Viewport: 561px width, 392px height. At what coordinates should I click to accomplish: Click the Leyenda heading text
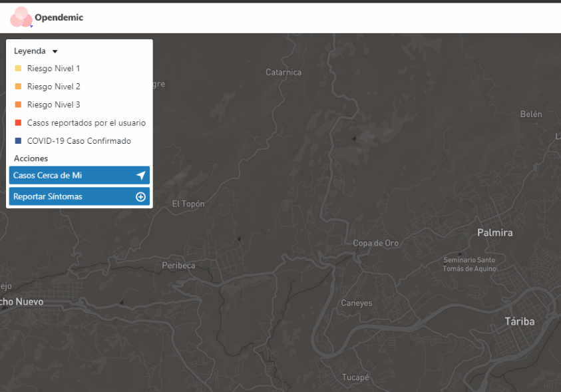click(x=30, y=51)
